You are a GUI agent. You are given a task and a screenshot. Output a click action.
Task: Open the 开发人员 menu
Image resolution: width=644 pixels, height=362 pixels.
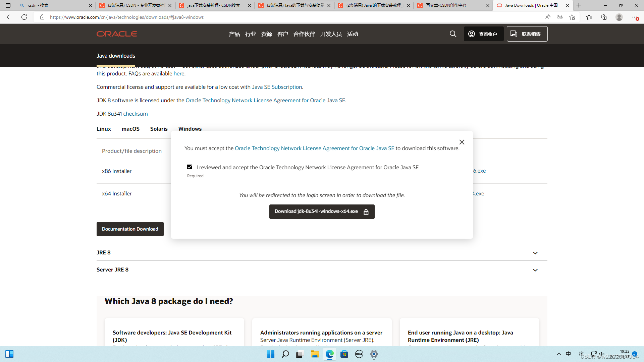(331, 34)
